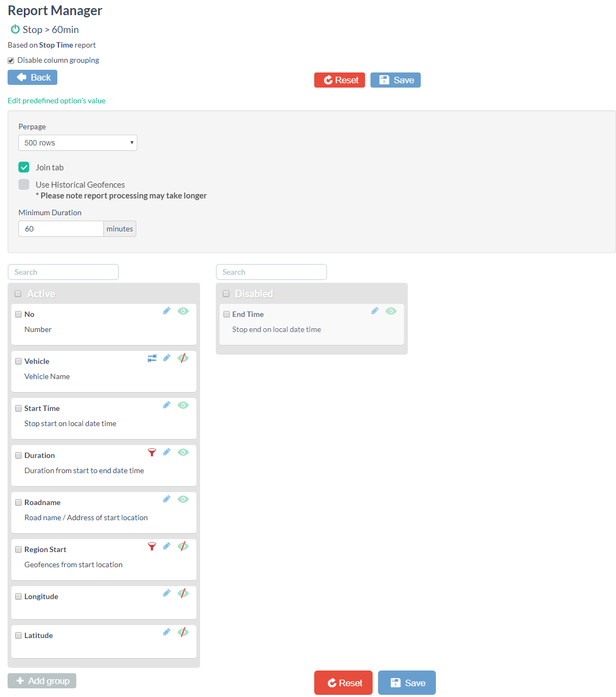The image size is (616, 697).
Task: Click the edit pencil on the No column
Action: (167, 311)
